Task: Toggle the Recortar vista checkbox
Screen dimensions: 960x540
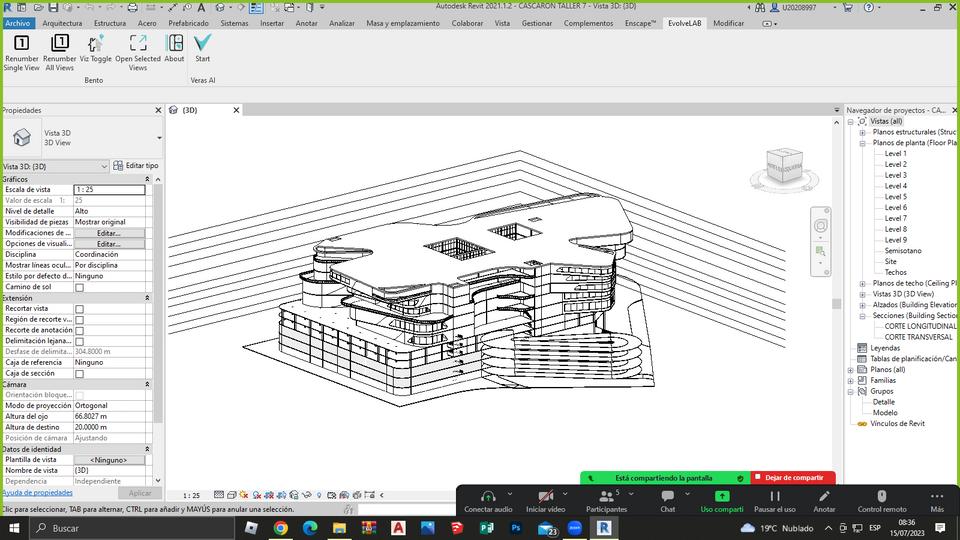Action: pyautogui.click(x=80, y=309)
